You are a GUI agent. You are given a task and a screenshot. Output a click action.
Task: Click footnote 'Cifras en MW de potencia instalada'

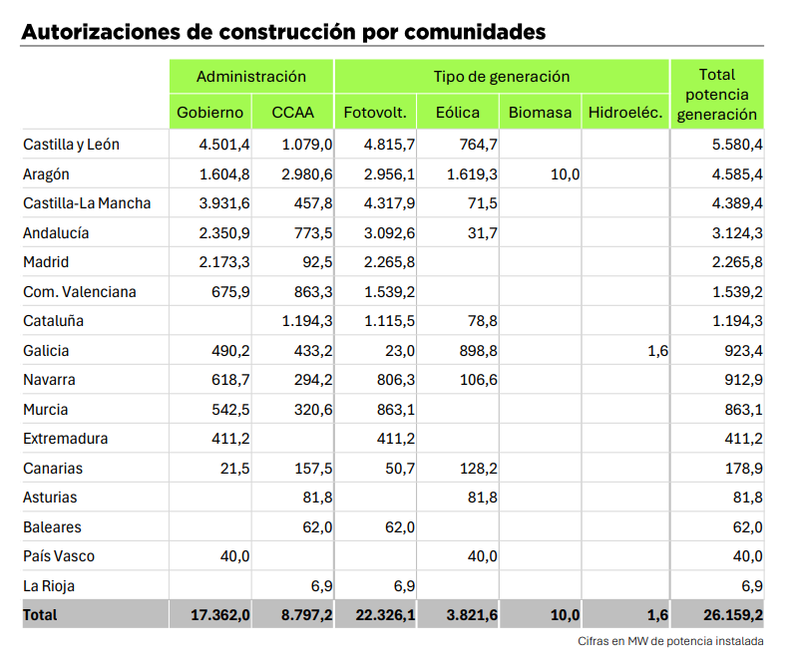tap(670, 641)
